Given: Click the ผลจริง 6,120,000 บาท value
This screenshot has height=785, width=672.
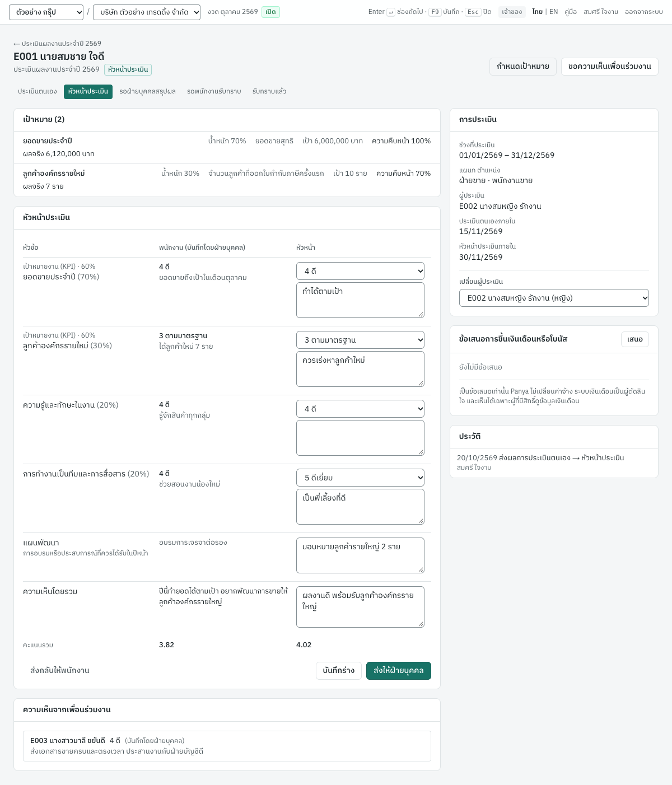Looking at the screenshot, I should pyautogui.click(x=59, y=154).
